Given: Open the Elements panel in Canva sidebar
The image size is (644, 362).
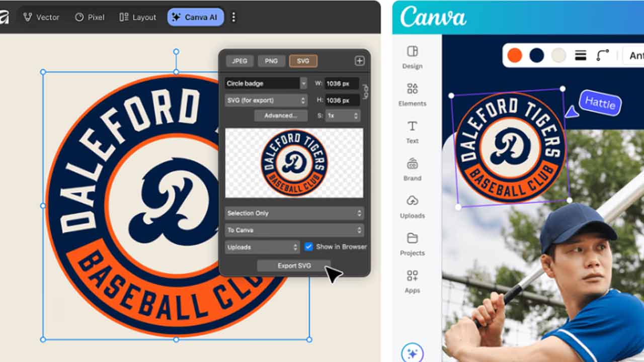Looking at the screenshot, I should (x=412, y=95).
